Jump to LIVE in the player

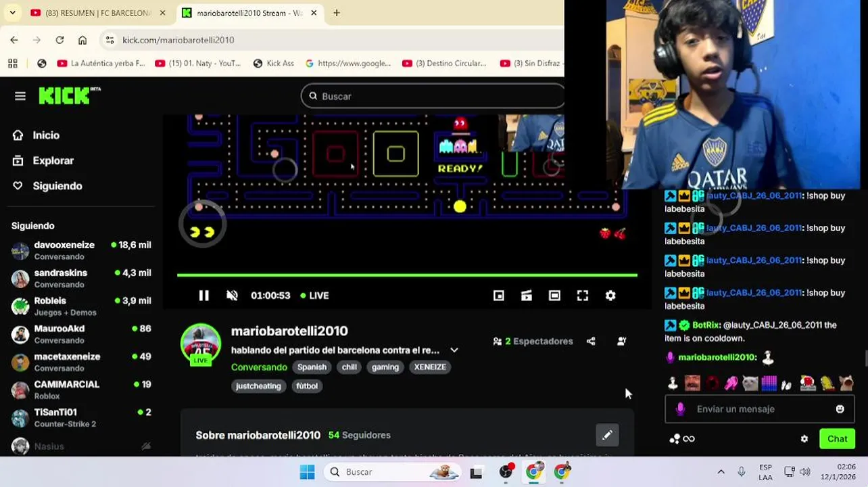click(314, 296)
